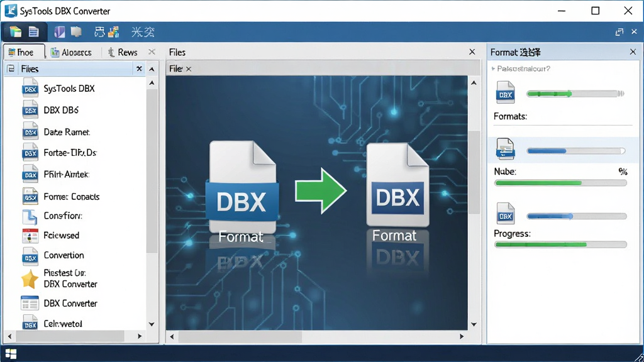Image resolution: width=644 pixels, height=362 pixels.
Task: Click the sidebar scroll up arrow
Action: [152, 83]
